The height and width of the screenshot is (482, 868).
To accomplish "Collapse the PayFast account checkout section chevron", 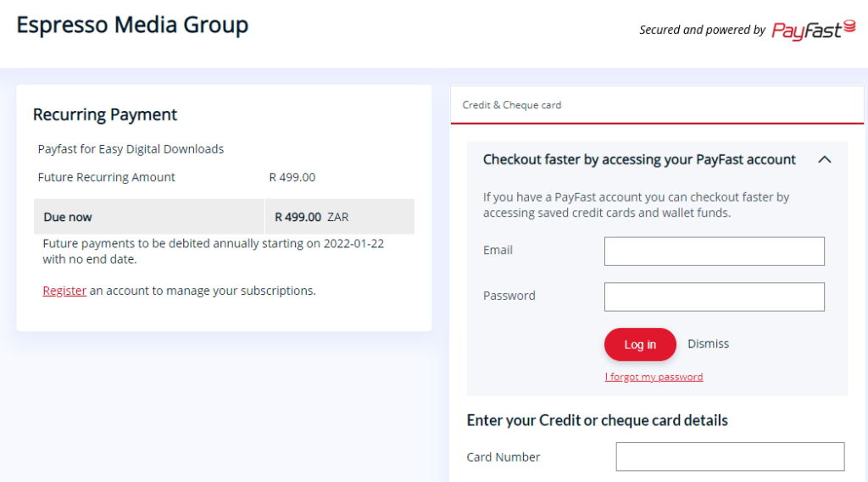I will point(825,159).
